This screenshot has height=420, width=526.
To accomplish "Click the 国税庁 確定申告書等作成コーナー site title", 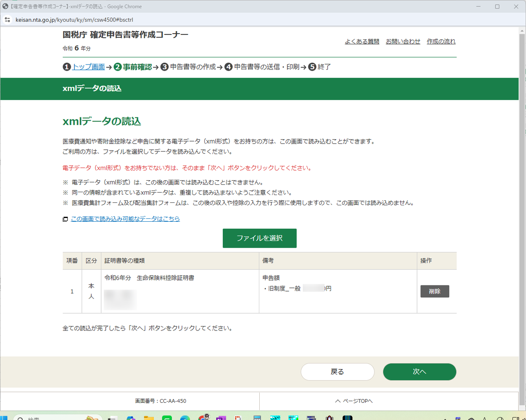I will pyautogui.click(x=125, y=35).
